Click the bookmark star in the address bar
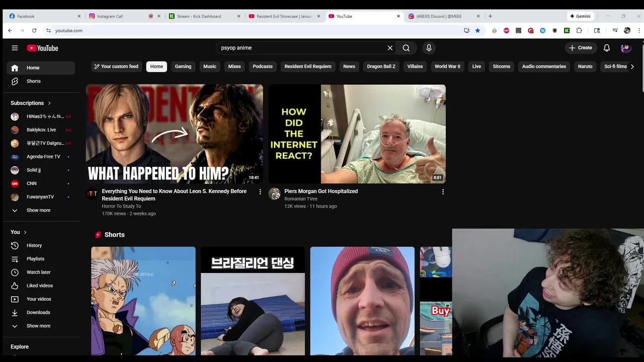Screen dimensions: 644x362 point(477,31)
